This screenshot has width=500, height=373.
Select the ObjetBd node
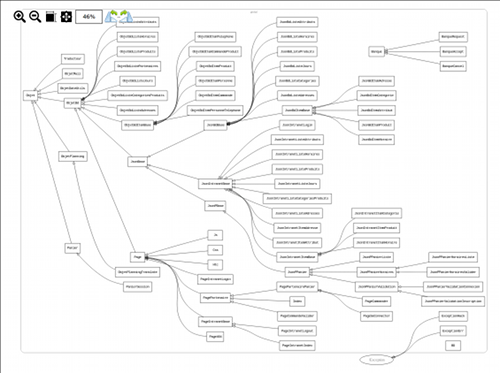point(72,103)
